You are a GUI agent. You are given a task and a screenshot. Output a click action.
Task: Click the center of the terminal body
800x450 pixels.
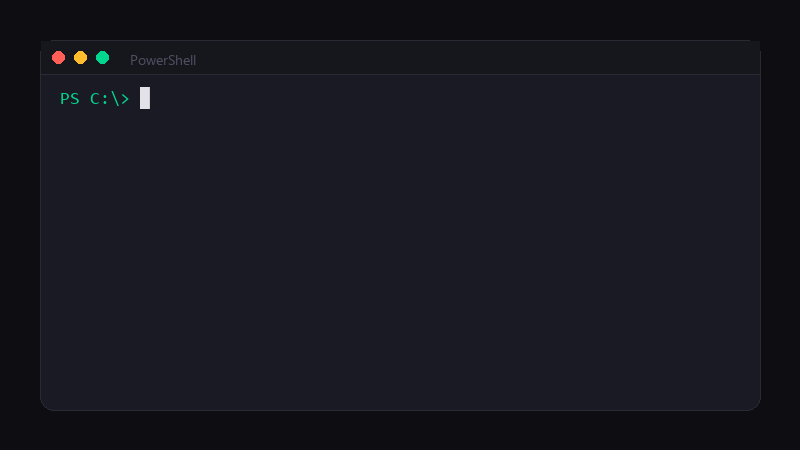point(401,242)
